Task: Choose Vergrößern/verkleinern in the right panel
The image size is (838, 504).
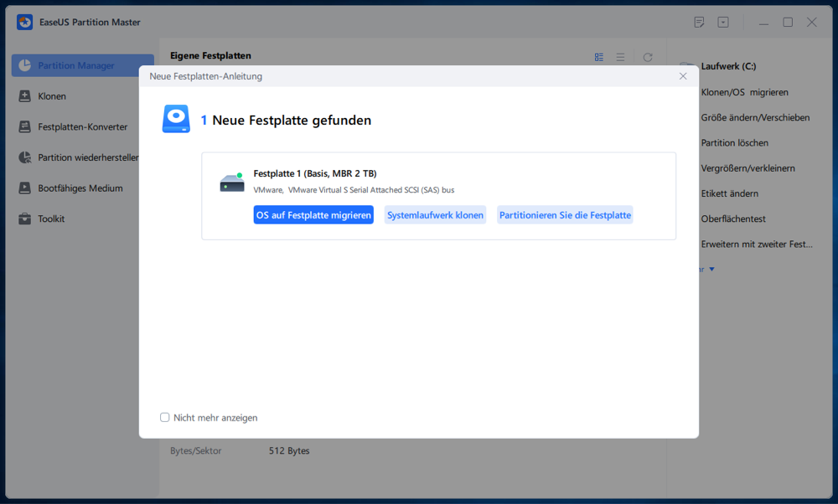Action: click(747, 168)
